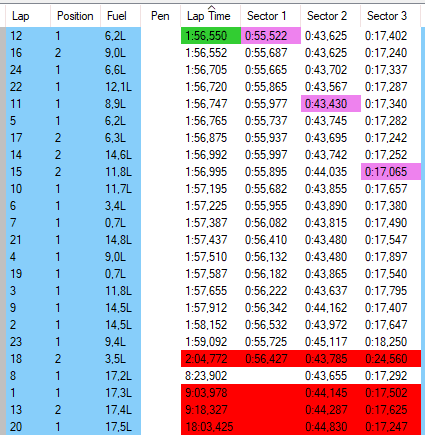Screen dimensions: 425x441
Task: Select the red lap time 9:03,978
Action: 206,393
